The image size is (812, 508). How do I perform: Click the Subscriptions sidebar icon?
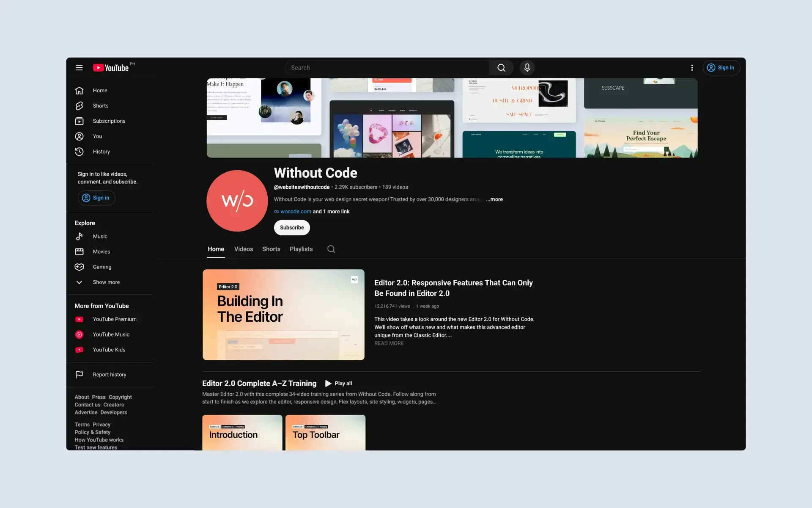click(x=79, y=121)
